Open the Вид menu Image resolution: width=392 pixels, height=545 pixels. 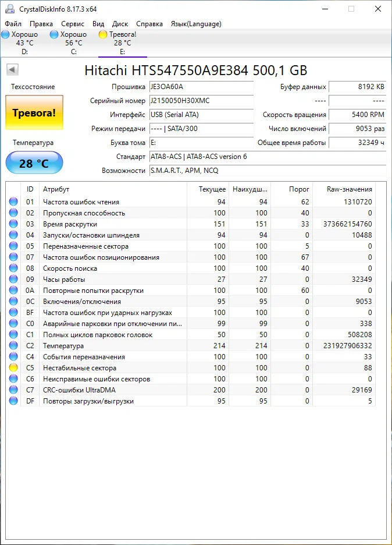point(98,24)
